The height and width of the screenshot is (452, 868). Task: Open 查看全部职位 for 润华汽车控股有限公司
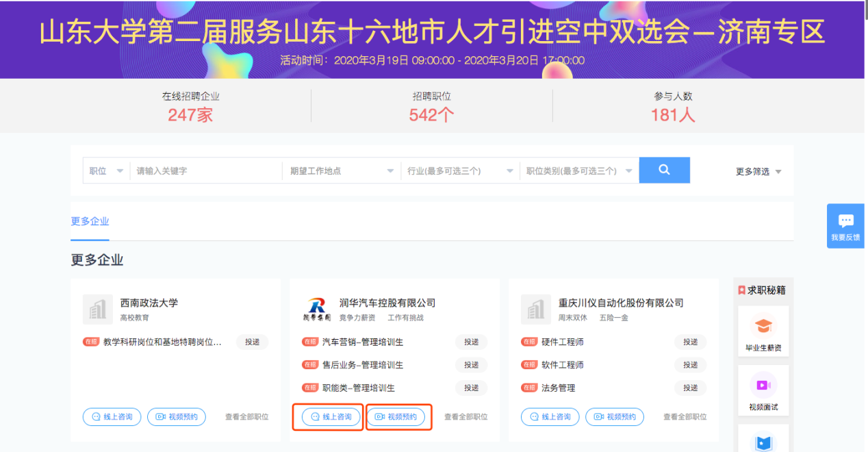[466, 417]
